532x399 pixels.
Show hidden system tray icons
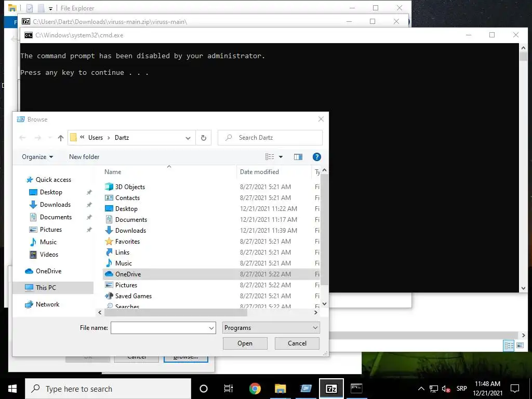[x=421, y=389]
